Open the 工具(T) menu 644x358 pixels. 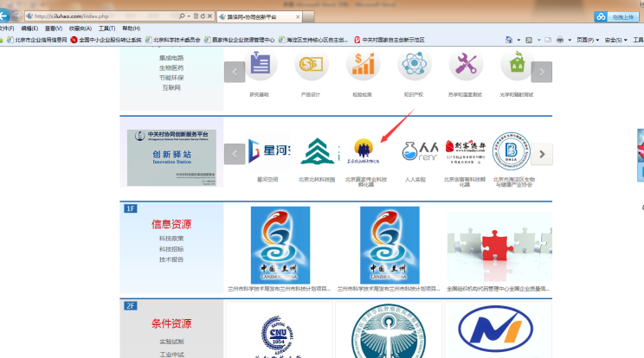tap(106, 29)
